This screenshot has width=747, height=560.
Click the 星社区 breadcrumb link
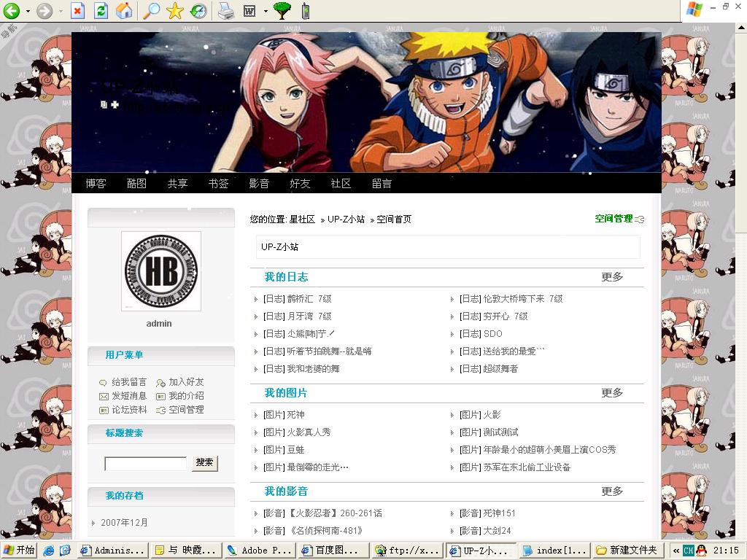(302, 219)
